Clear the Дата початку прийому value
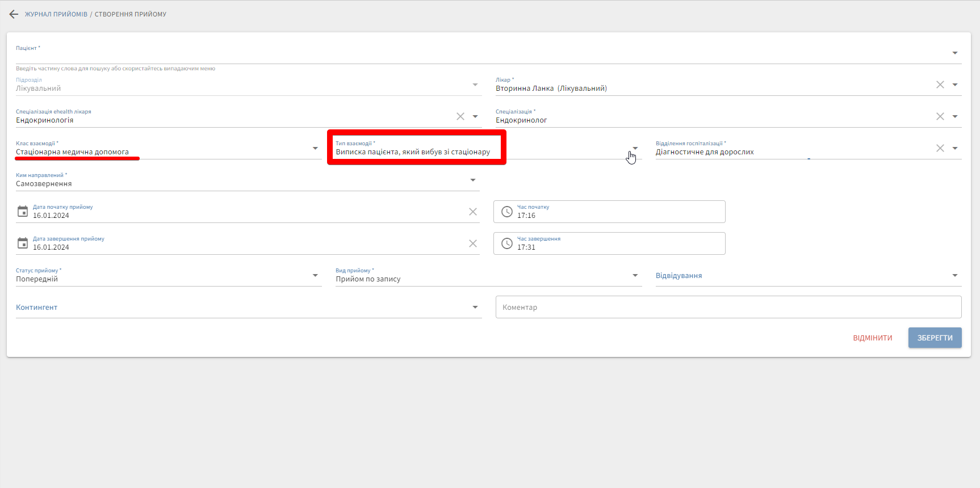The height and width of the screenshot is (488, 980). pyautogui.click(x=473, y=212)
